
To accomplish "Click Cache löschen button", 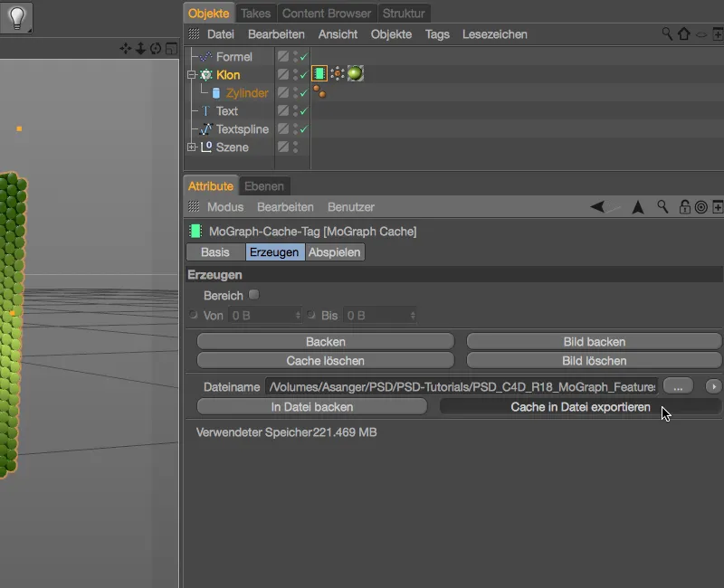I will [x=326, y=360].
